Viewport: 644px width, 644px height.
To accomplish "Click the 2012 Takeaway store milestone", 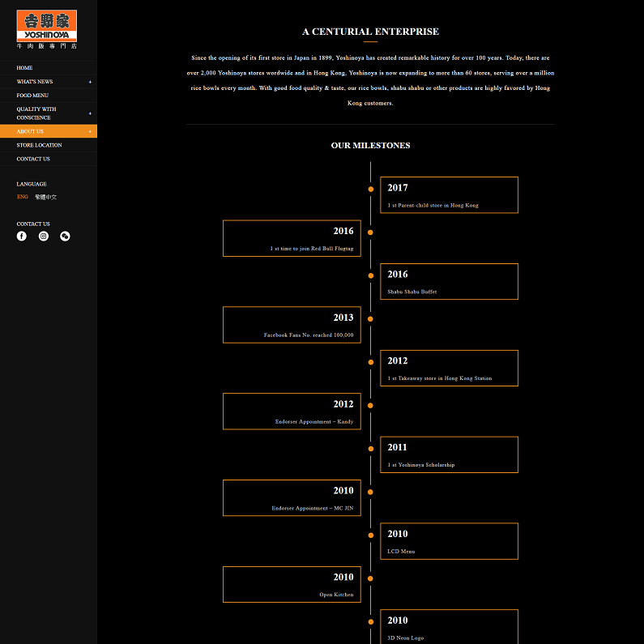I will [449, 368].
